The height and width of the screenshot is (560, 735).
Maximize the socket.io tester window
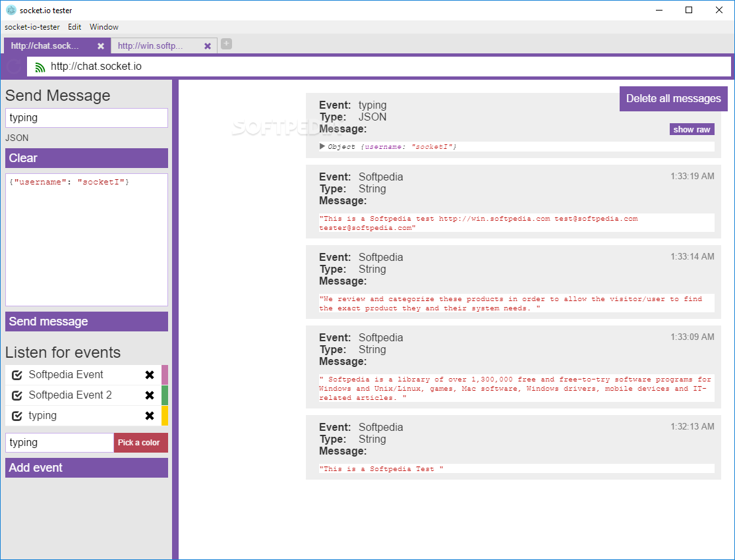click(689, 10)
